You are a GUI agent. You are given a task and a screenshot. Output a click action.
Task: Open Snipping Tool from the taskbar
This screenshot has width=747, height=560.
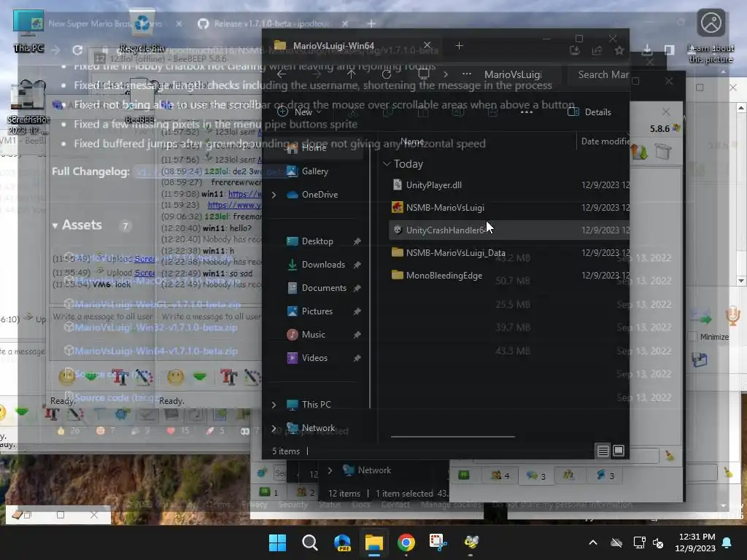click(x=438, y=542)
